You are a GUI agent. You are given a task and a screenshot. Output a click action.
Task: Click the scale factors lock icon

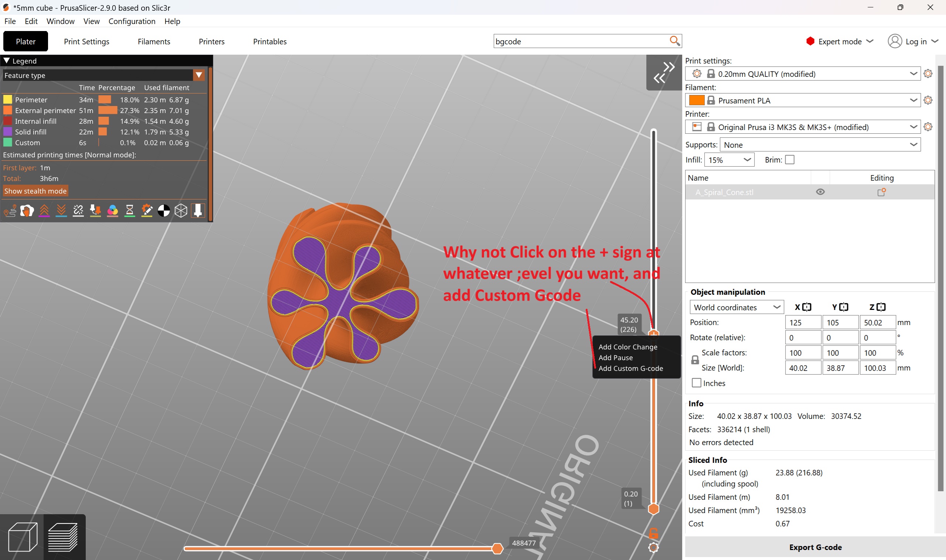695,360
